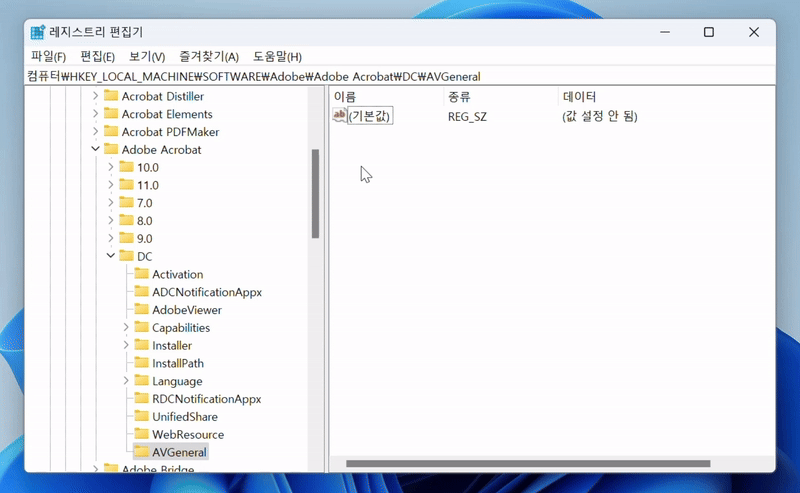The height and width of the screenshot is (493, 800).
Task: Click the ADCNotificationAppx folder icon
Action: click(141, 291)
